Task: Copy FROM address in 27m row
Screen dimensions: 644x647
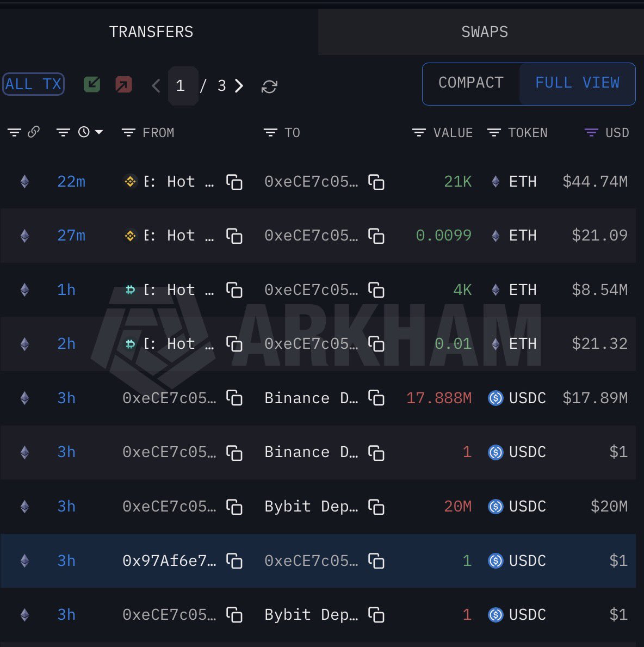Action: pyautogui.click(x=234, y=236)
